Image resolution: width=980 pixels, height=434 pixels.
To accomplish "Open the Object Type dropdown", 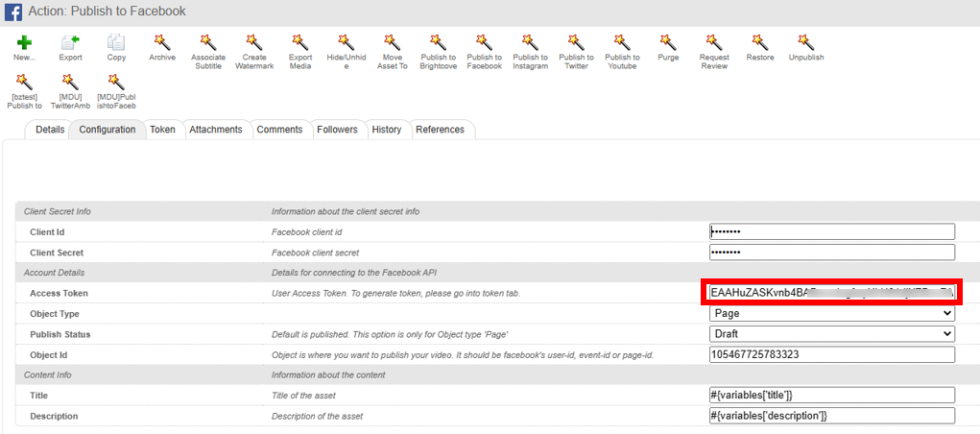I will (x=832, y=313).
